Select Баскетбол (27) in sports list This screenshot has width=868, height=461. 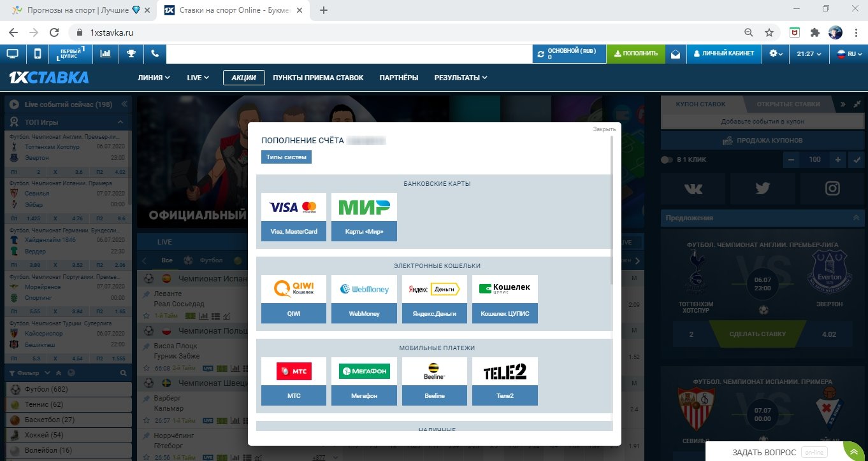(68, 420)
